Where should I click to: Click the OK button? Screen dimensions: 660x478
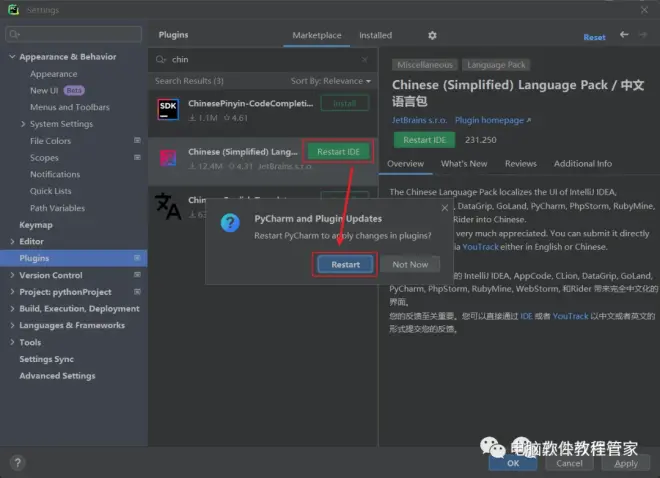pos(513,463)
